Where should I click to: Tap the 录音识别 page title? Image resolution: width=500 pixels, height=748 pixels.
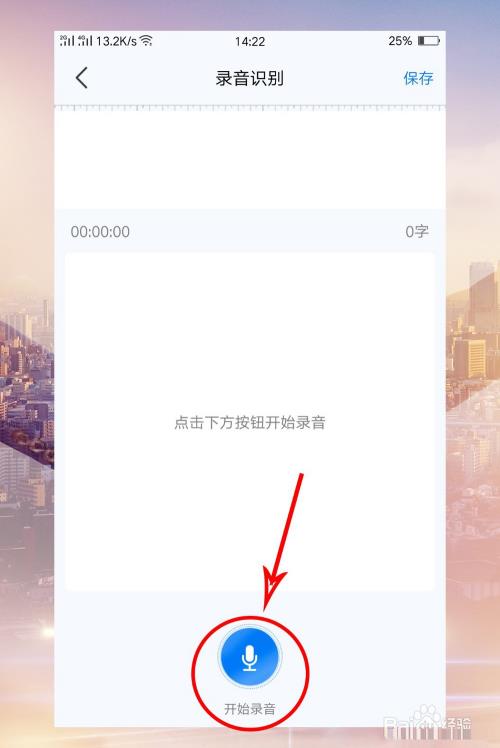250,78
